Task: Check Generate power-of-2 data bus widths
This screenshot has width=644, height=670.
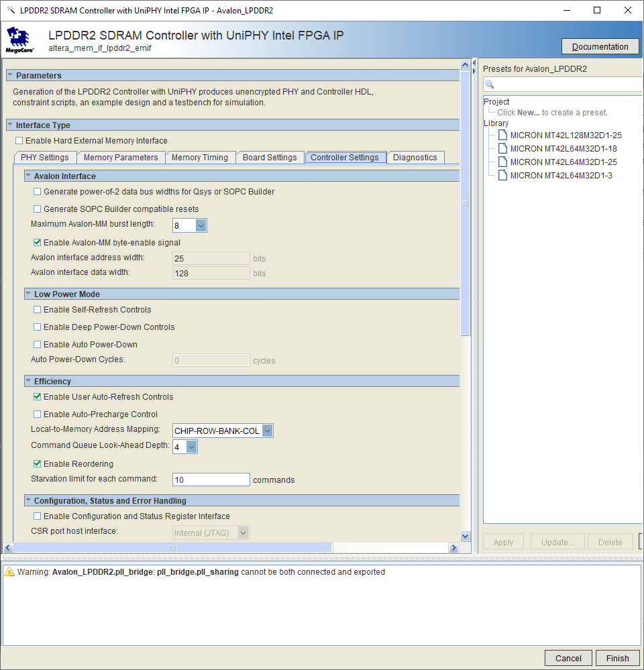Action: point(37,192)
